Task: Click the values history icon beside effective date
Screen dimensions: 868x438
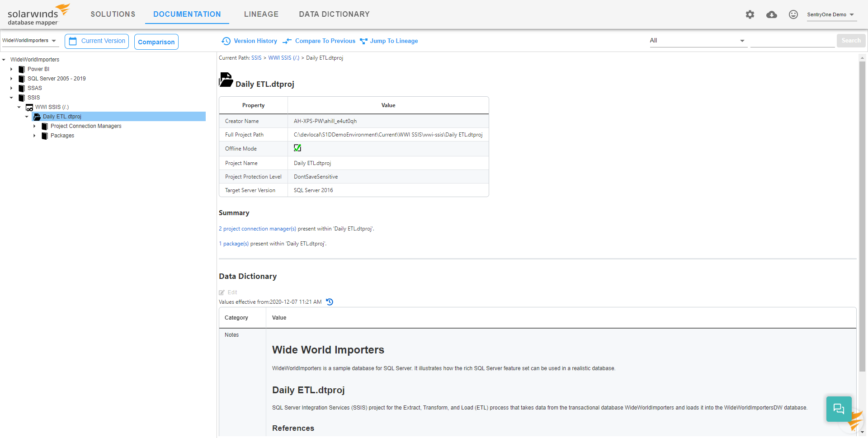Action: (x=330, y=302)
